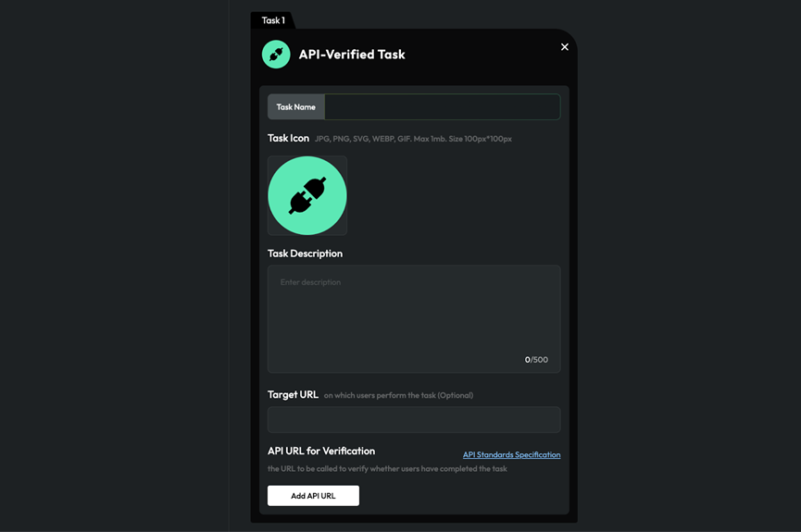
Task: Open the API Standards Specification link
Action: click(x=511, y=454)
